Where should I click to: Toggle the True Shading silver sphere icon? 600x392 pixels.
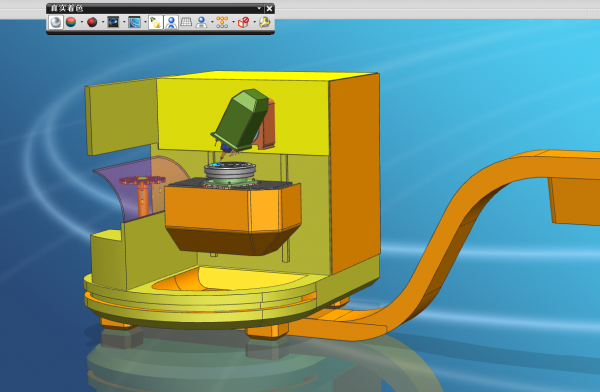click(x=55, y=22)
